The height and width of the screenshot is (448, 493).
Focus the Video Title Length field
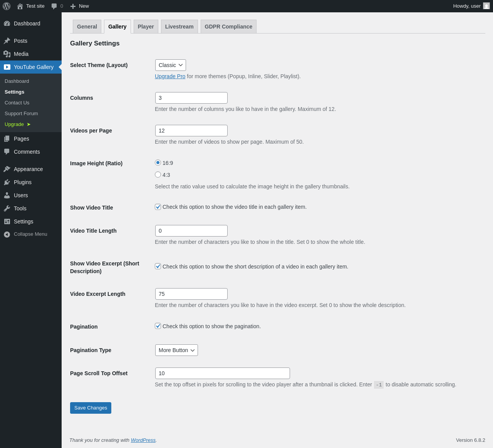click(191, 231)
